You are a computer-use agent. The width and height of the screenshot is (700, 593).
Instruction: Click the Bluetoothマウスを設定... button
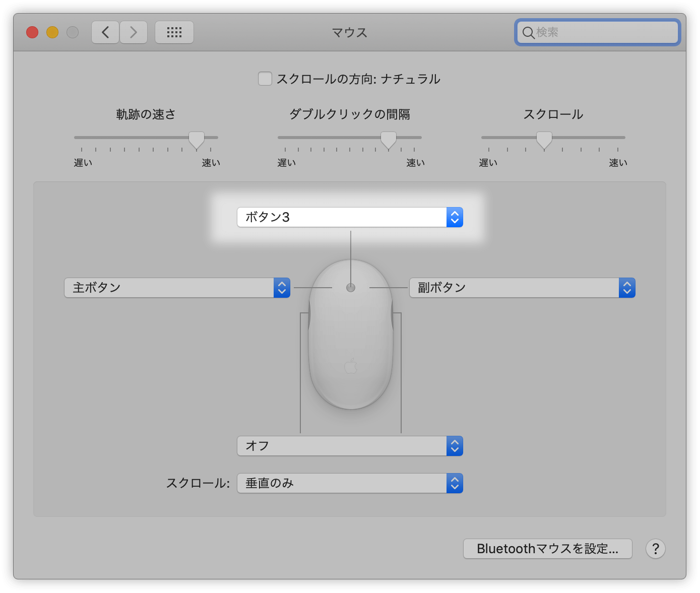coord(548,549)
